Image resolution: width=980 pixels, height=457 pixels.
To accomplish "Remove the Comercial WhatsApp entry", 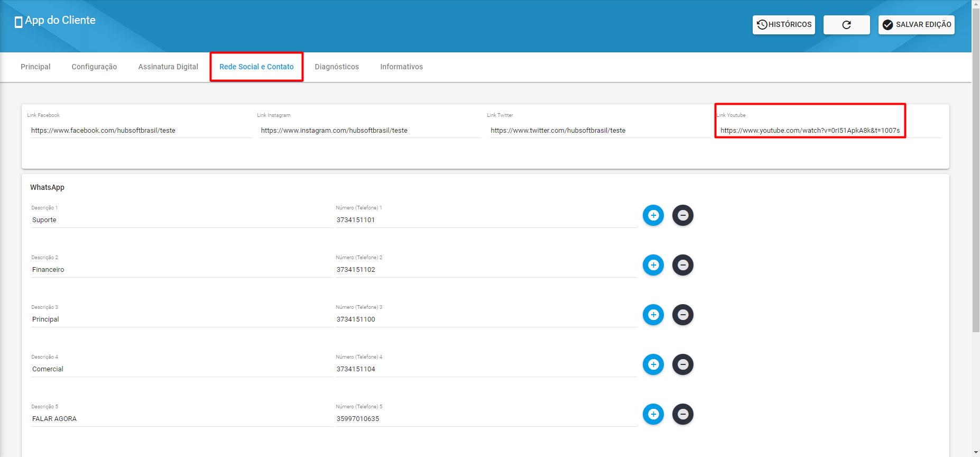I will (x=682, y=364).
